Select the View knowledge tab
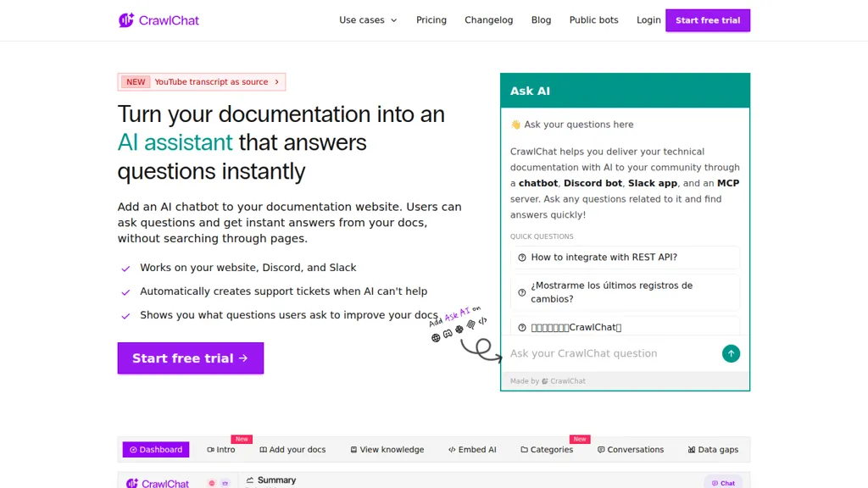This screenshot has height=488, width=868. tap(387, 449)
